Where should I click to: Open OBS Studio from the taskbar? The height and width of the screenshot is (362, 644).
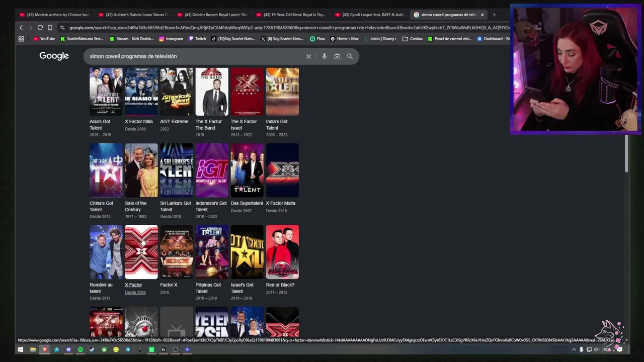point(175,349)
